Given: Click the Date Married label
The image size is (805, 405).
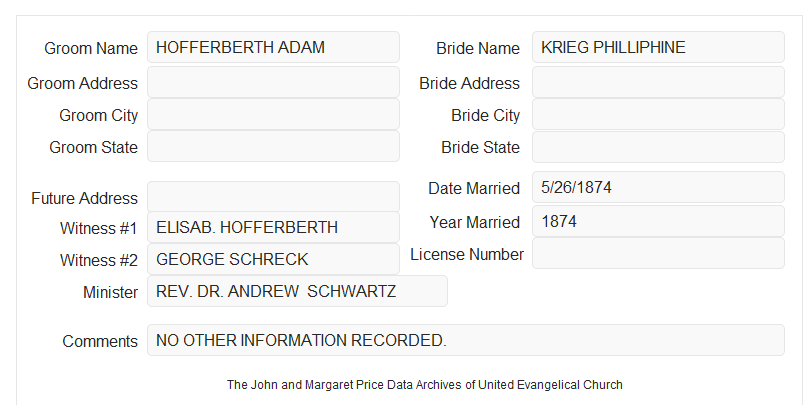Looking at the screenshot, I should coord(474,188).
